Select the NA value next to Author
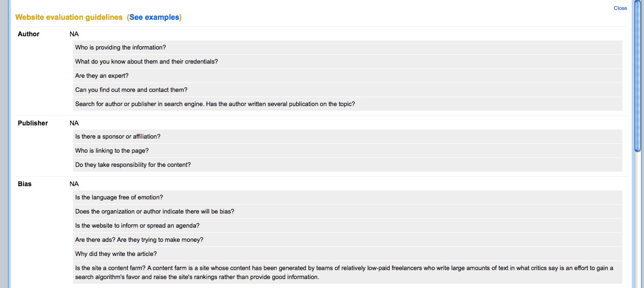The width and height of the screenshot is (644, 288). [74, 34]
